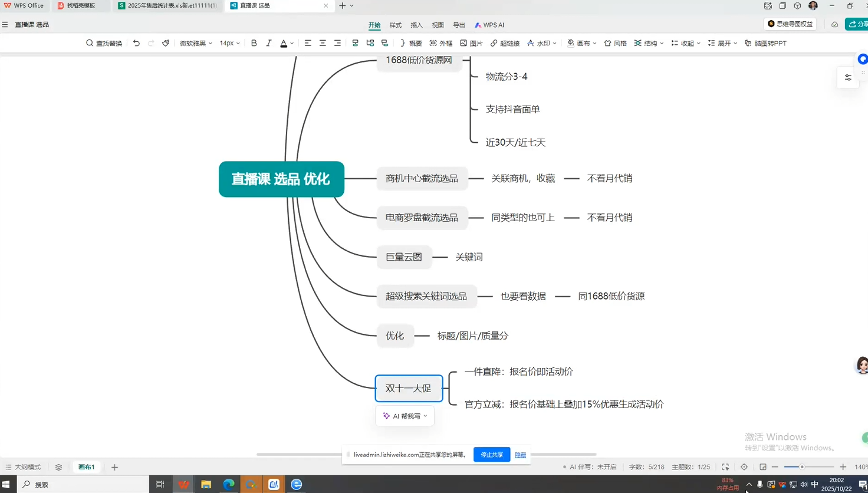Click the zoom slider handle

802,467
